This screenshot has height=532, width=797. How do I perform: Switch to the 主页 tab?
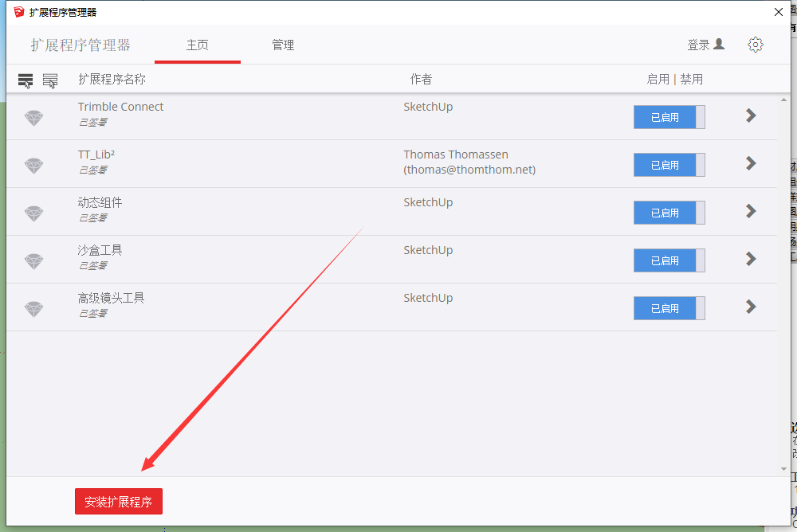coord(197,45)
